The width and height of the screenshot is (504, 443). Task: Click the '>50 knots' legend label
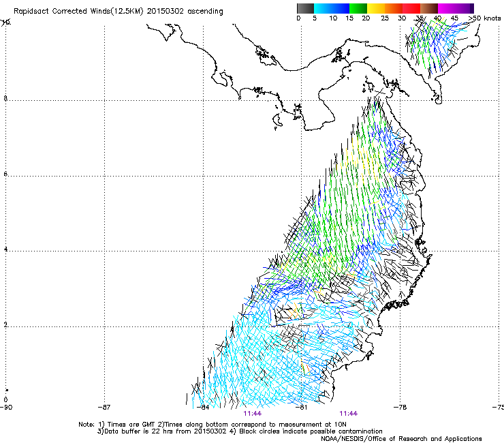coord(484,18)
